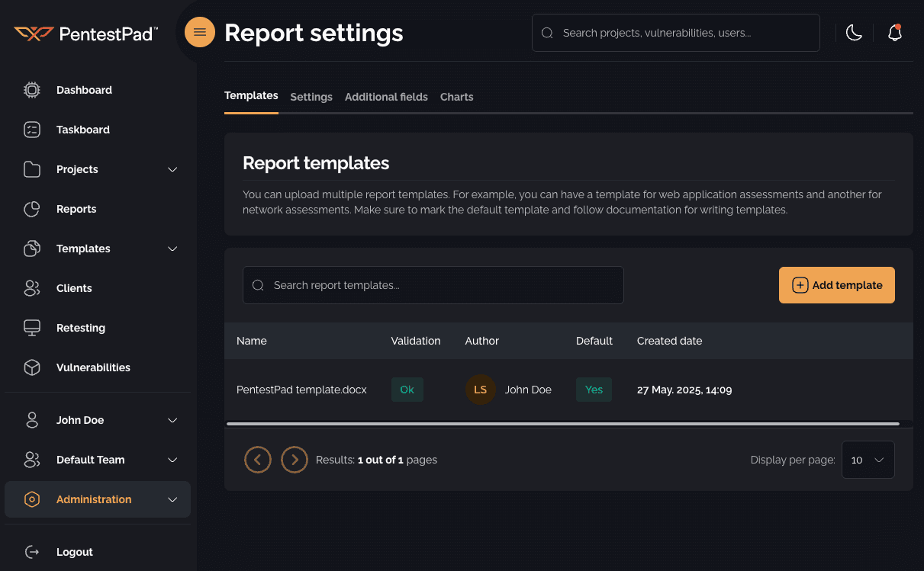
Task: Open the Clients section
Action: (x=73, y=288)
